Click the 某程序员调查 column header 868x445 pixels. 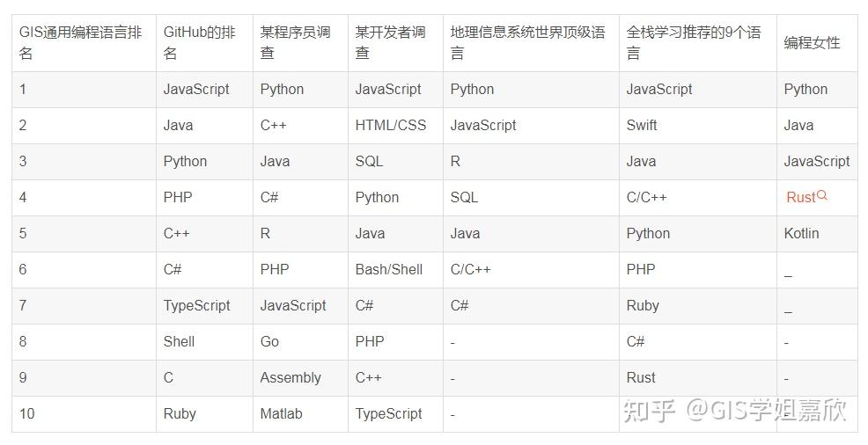300,43
